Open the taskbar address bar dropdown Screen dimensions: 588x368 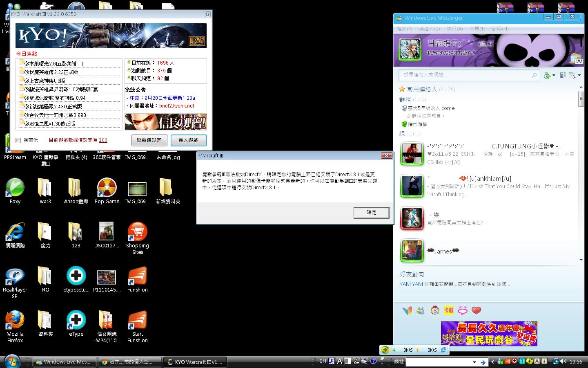[474, 362]
